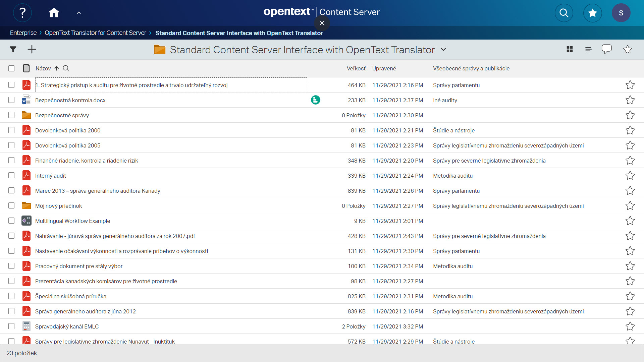
Task: Tick the select-all checkbox in header
Action: 11,68
